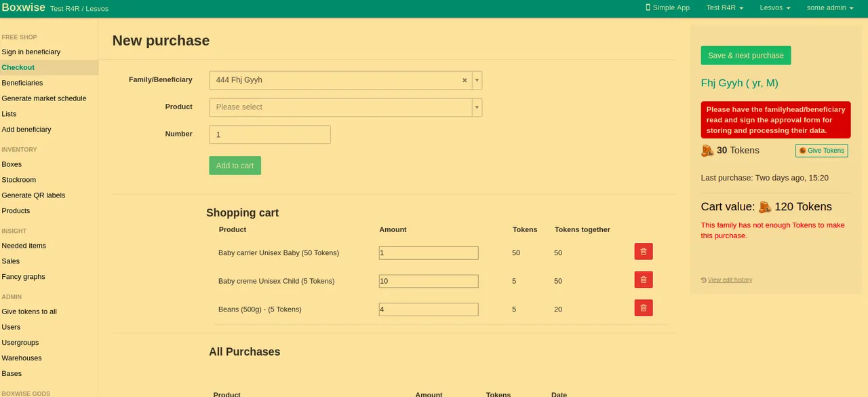Edit the Beans (500g) amount field
The image size is (868, 397).
(429, 309)
